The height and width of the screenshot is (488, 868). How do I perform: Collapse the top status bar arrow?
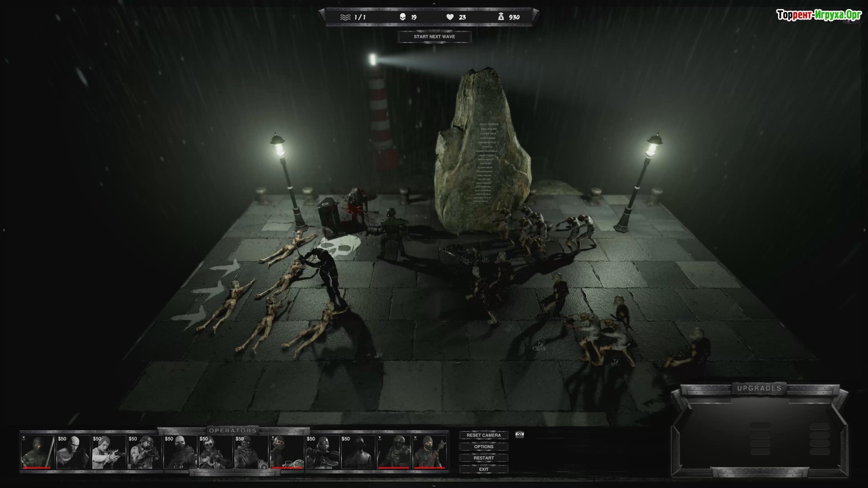[434, 4]
